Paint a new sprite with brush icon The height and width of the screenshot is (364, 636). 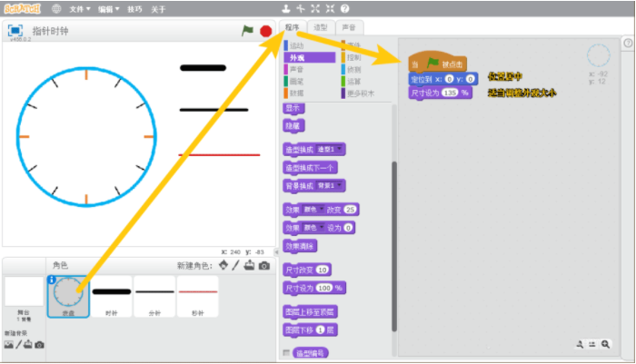coord(236,265)
